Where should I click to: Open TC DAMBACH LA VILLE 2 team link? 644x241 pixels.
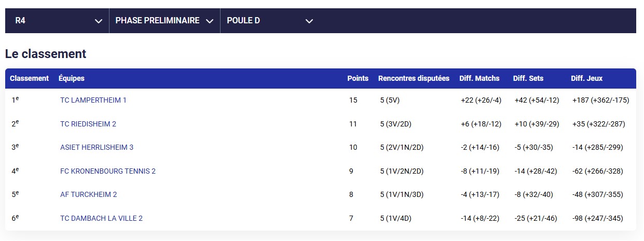click(101, 218)
